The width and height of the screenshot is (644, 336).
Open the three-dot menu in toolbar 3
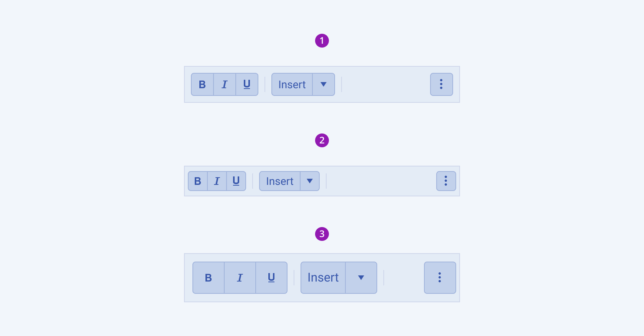(x=439, y=277)
